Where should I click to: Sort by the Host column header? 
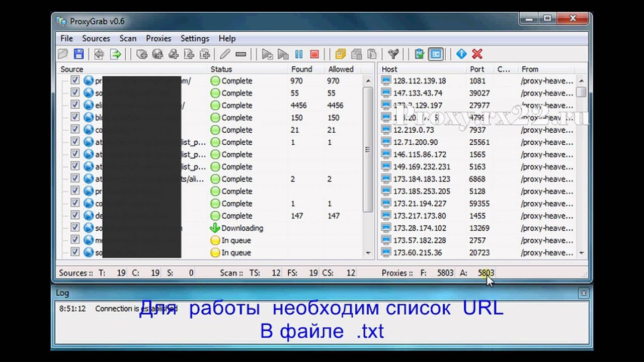(423, 69)
